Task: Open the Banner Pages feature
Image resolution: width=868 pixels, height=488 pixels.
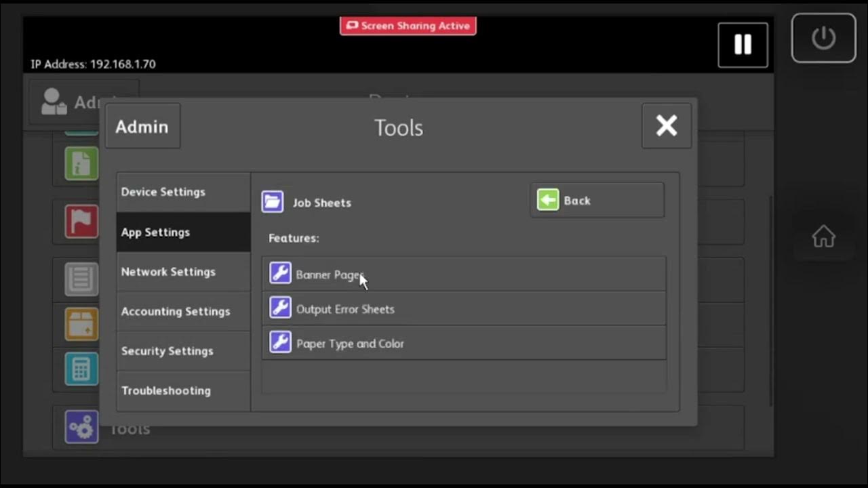Action: 464,274
